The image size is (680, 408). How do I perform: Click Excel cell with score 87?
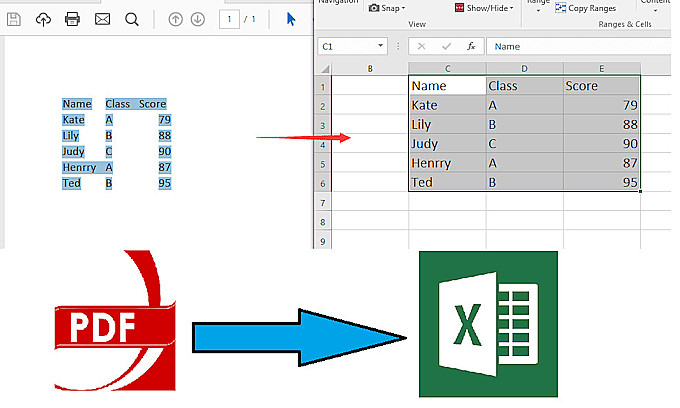click(602, 163)
